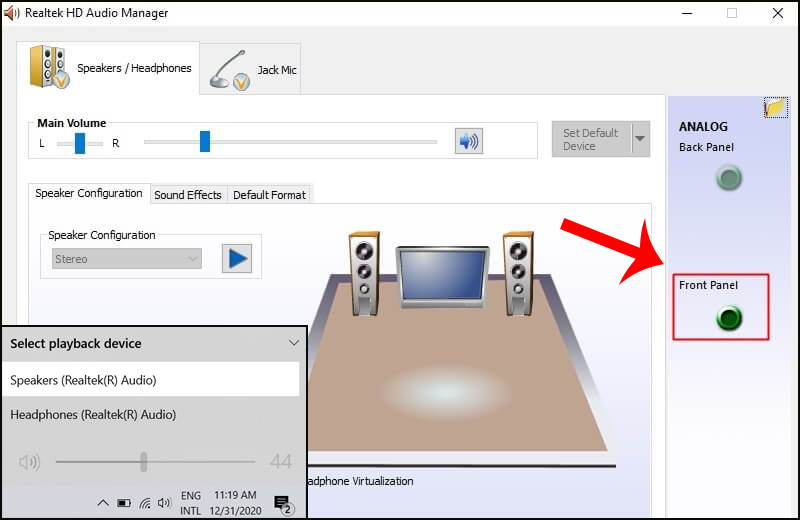The image size is (800, 520).
Task: Click the battery icon in system tray
Action: pyautogui.click(x=124, y=503)
